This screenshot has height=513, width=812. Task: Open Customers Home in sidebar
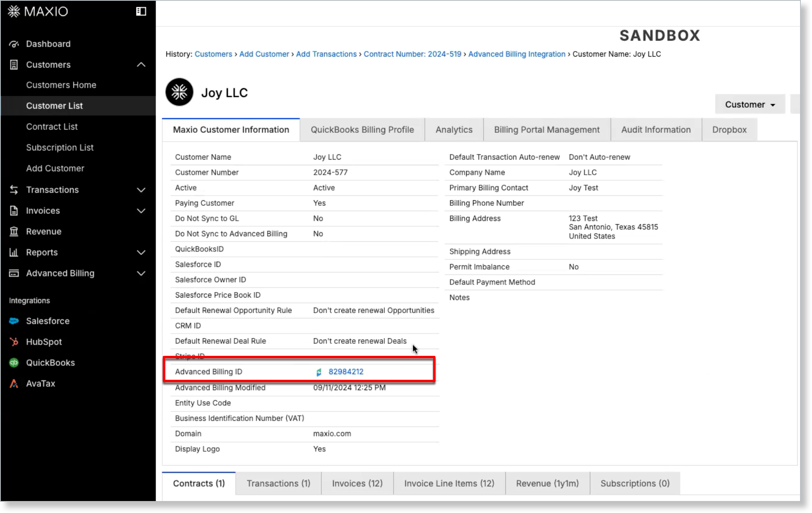coord(61,85)
